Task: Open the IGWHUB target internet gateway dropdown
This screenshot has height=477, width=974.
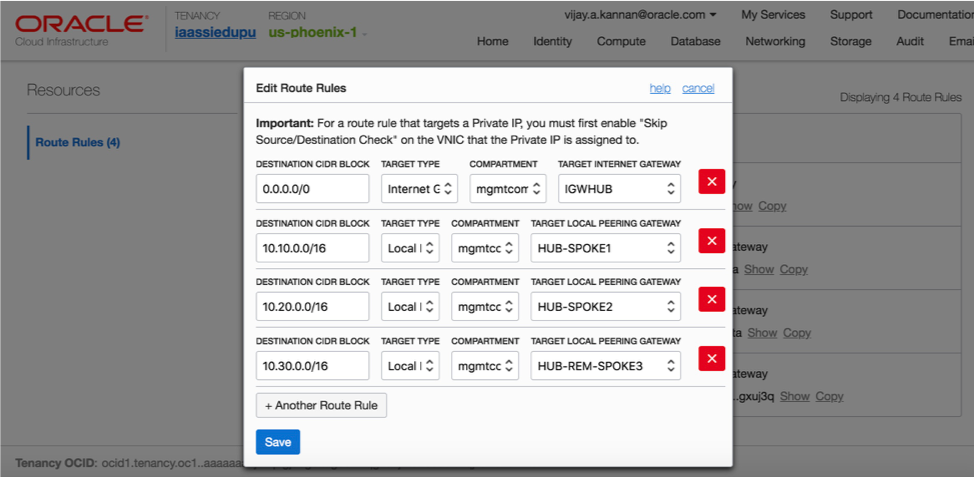Action: pos(619,188)
